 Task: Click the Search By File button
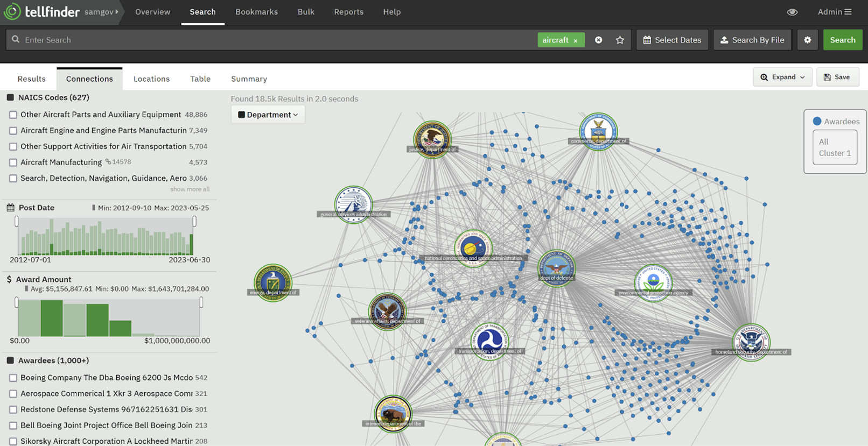coord(752,40)
